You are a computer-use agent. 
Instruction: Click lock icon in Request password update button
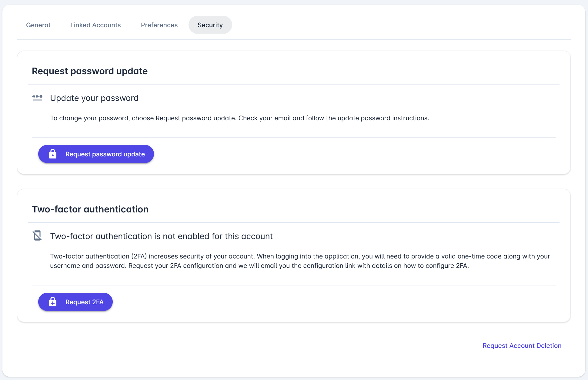[x=53, y=154]
